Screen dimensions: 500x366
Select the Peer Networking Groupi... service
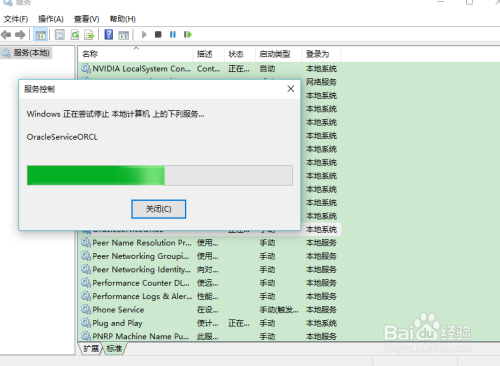point(140,256)
